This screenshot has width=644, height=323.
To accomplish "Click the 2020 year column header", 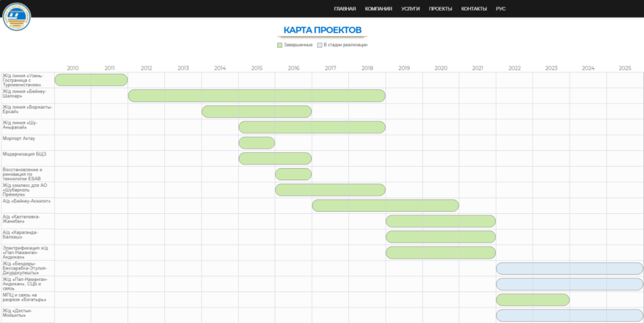I will [x=441, y=68].
